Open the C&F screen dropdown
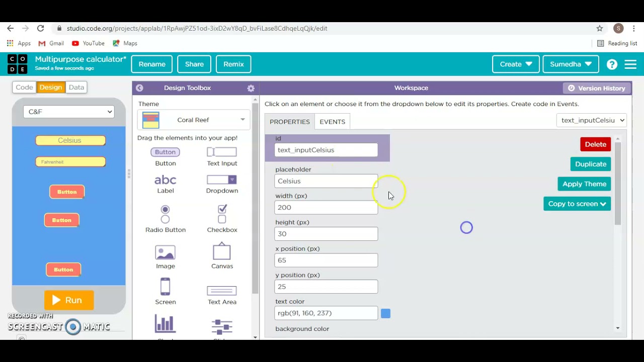 pos(68,112)
